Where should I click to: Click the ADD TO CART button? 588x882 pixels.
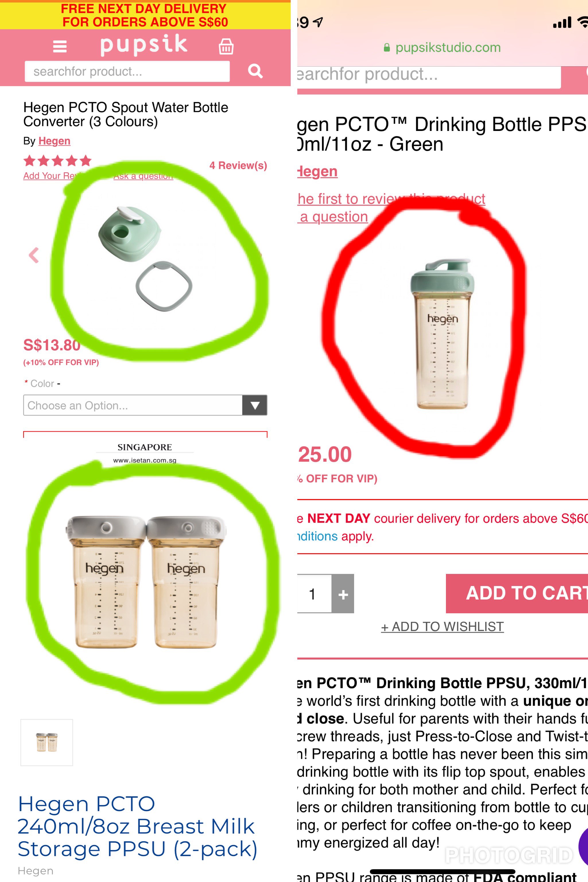point(517,593)
